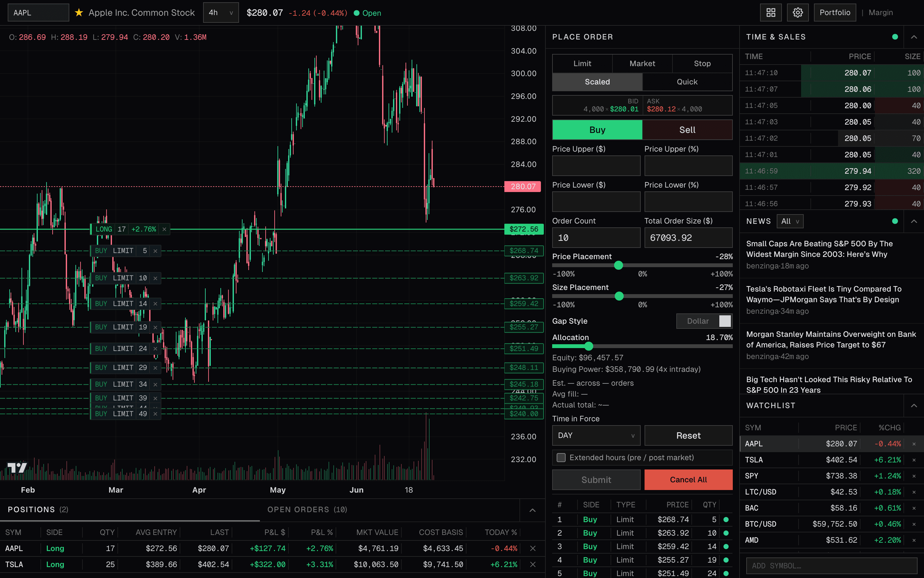This screenshot has width=924, height=578.
Task: Click the TradingView logo on chart
Action: [17, 467]
